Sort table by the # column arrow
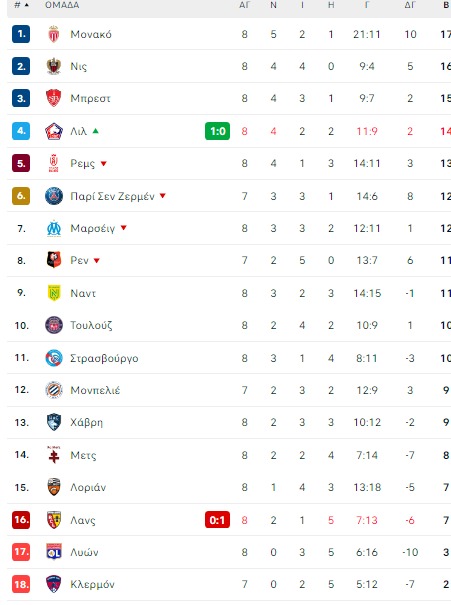Screen dimensions: 451x605 26,5
